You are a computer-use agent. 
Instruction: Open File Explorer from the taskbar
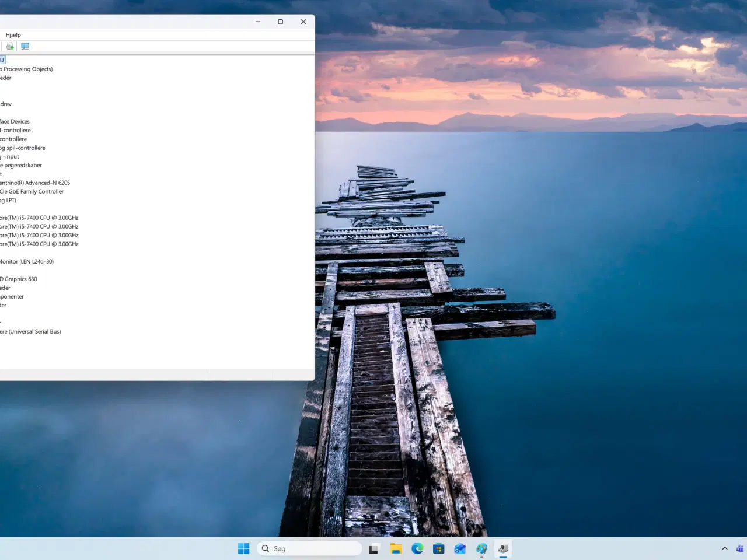396,548
